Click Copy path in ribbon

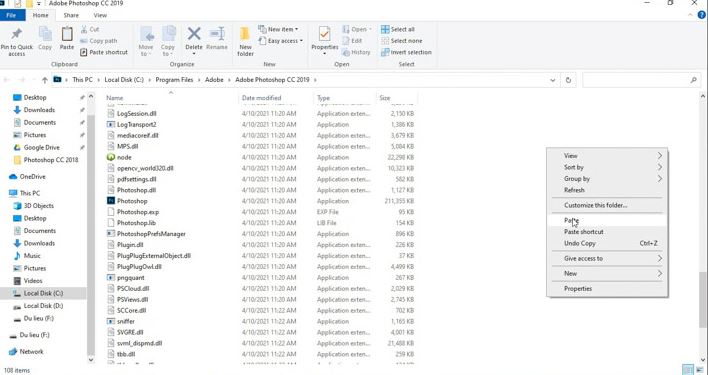coord(98,41)
